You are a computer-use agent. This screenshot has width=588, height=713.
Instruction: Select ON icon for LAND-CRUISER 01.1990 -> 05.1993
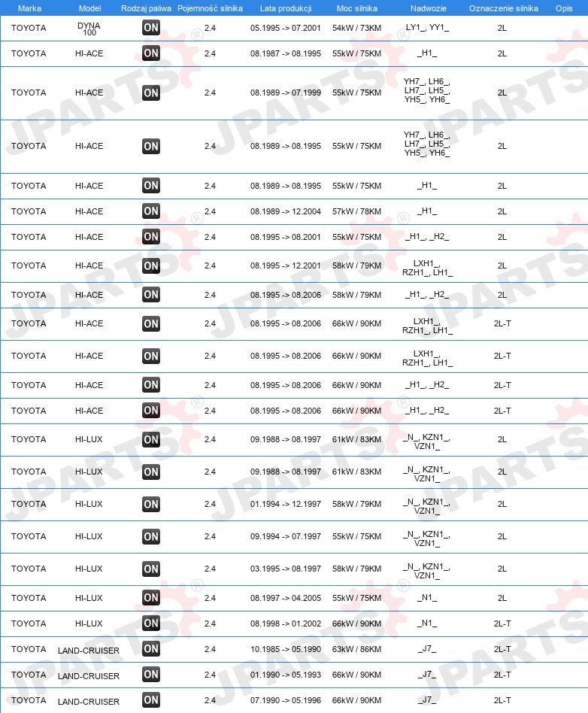pyautogui.click(x=151, y=675)
